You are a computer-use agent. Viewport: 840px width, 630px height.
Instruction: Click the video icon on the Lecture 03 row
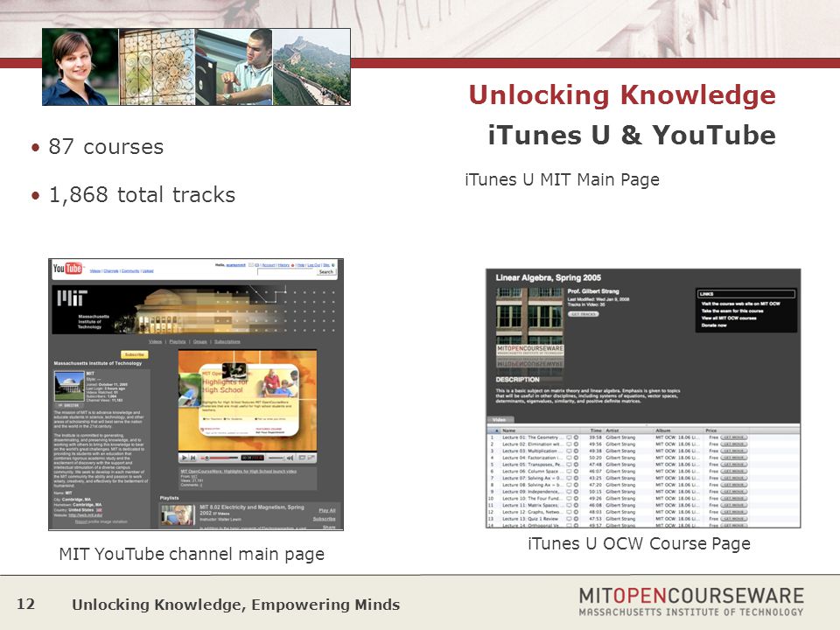569,451
